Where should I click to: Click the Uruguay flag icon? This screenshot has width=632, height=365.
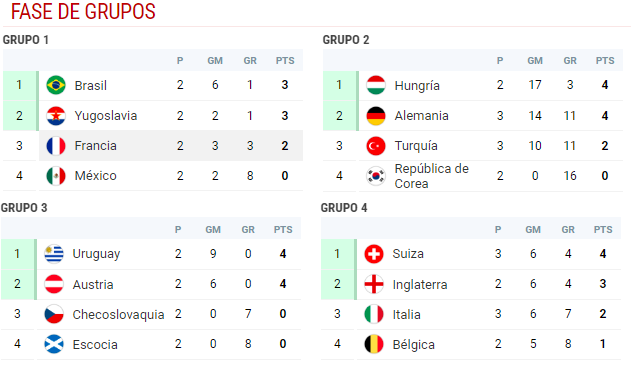coord(54,254)
